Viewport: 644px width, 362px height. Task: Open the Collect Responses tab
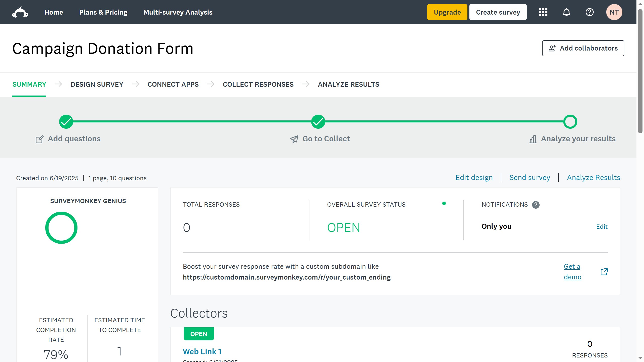click(258, 84)
